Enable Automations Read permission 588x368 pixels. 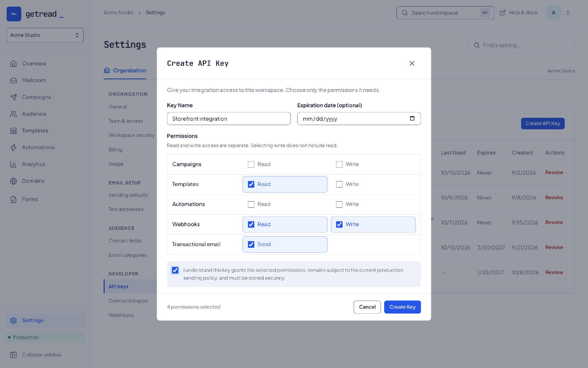click(251, 204)
